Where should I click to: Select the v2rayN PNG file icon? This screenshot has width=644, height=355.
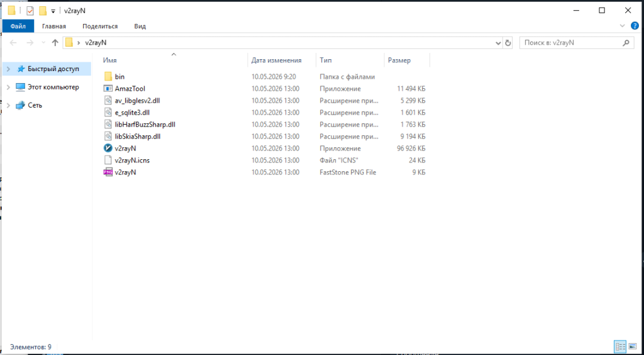108,172
